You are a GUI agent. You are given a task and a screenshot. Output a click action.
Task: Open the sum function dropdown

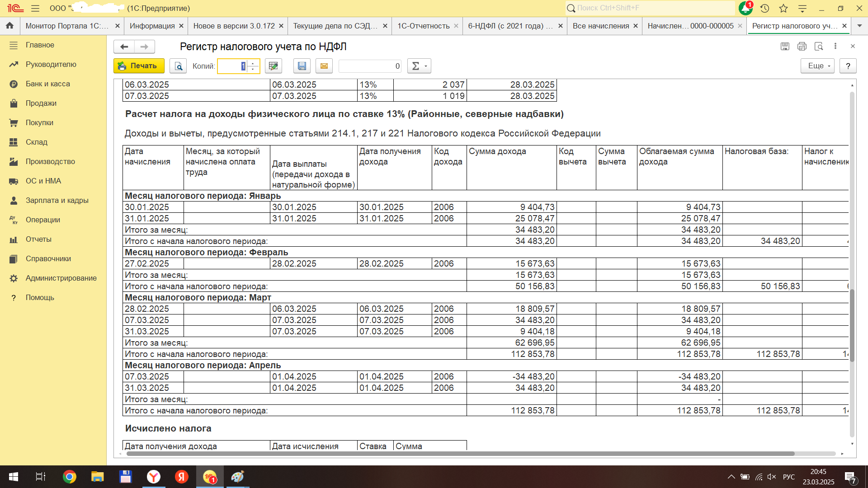419,66
